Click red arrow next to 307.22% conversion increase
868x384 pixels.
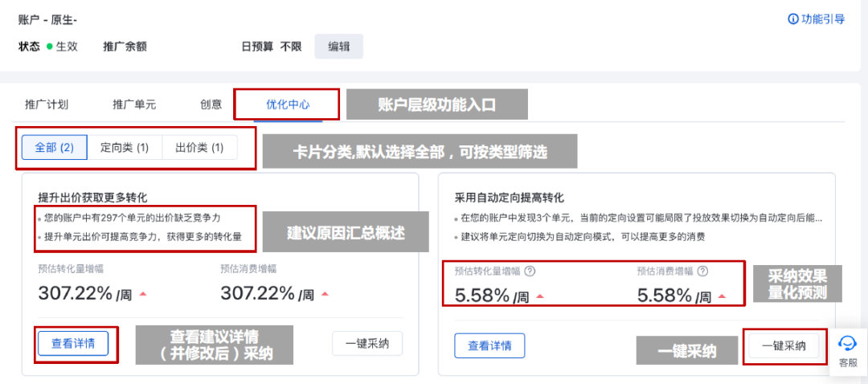pyautogui.click(x=143, y=294)
